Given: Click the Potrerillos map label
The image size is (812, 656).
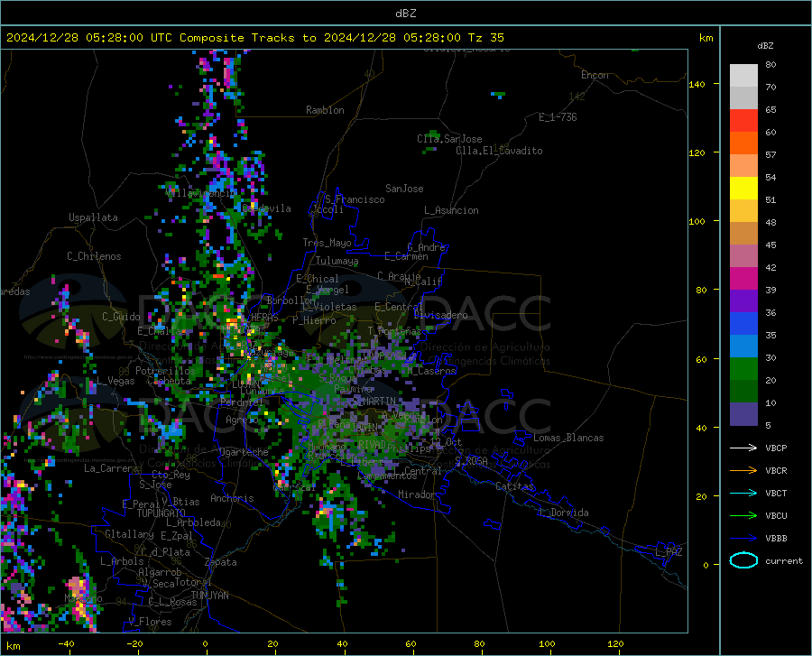Looking at the screenshot, I should 165,371.
